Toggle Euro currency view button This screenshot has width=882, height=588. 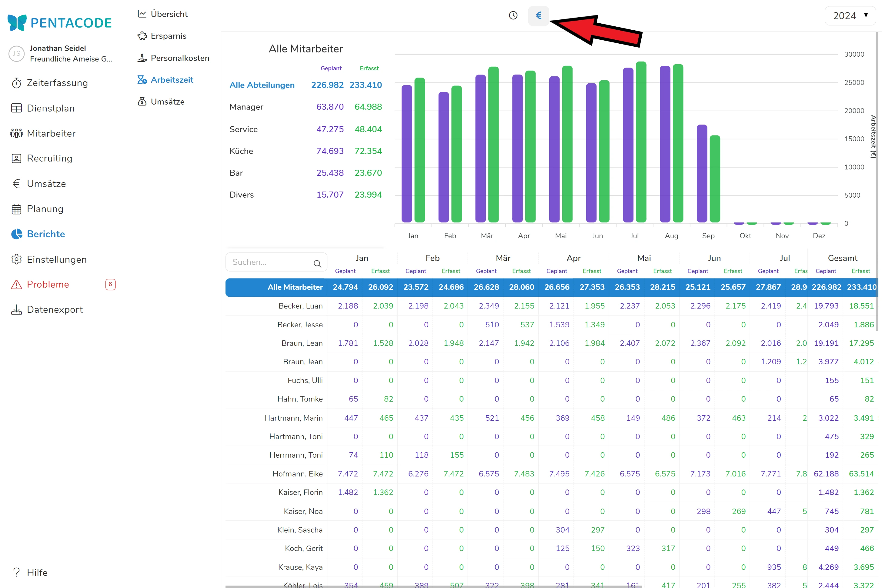click(538, 15)
